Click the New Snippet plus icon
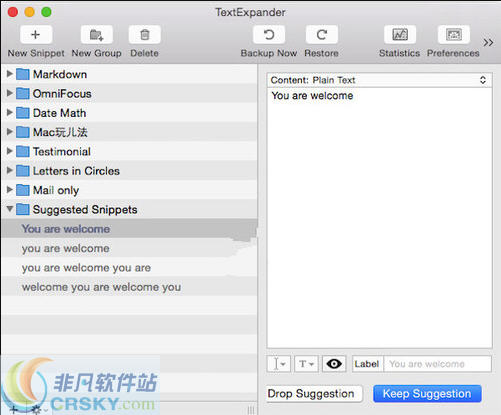This screenshot has width=501, height=415. point(36,35)
